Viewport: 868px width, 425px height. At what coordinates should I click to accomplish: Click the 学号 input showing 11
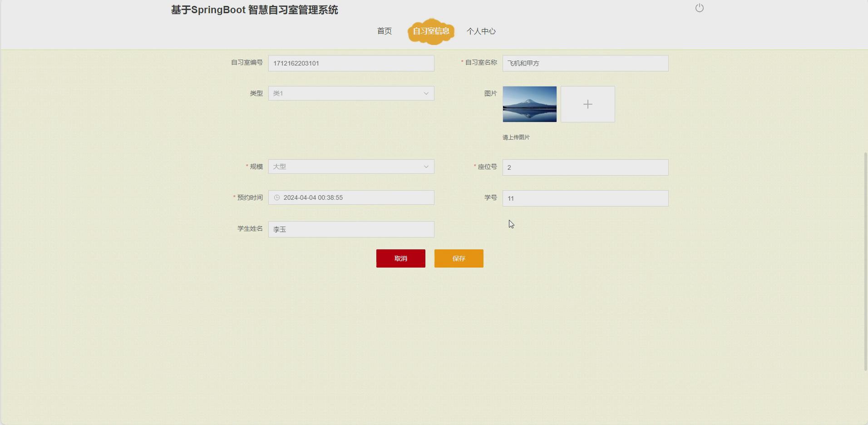pyautogui.click(x=585, y=198)
